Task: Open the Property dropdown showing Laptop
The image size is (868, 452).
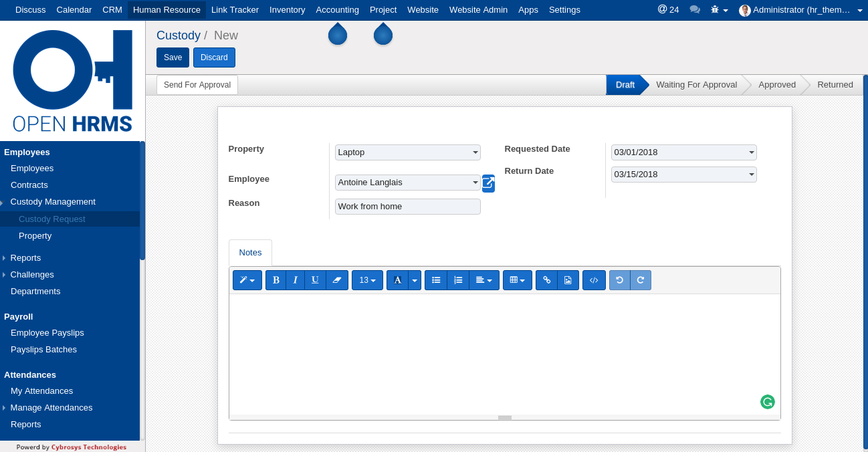Action: tap(407, 152)
